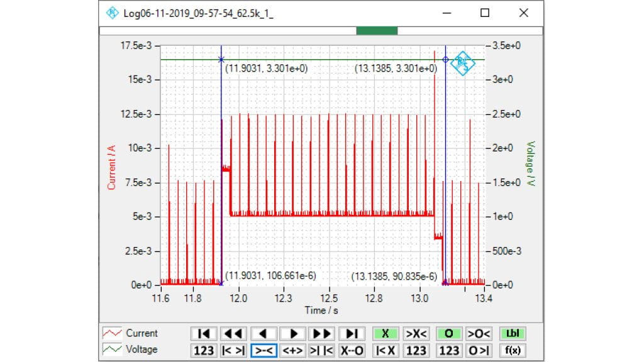Click the >| |< compress range button
Image resolution: width=644 pixels, height=362 pixels.
pos(323,350)
